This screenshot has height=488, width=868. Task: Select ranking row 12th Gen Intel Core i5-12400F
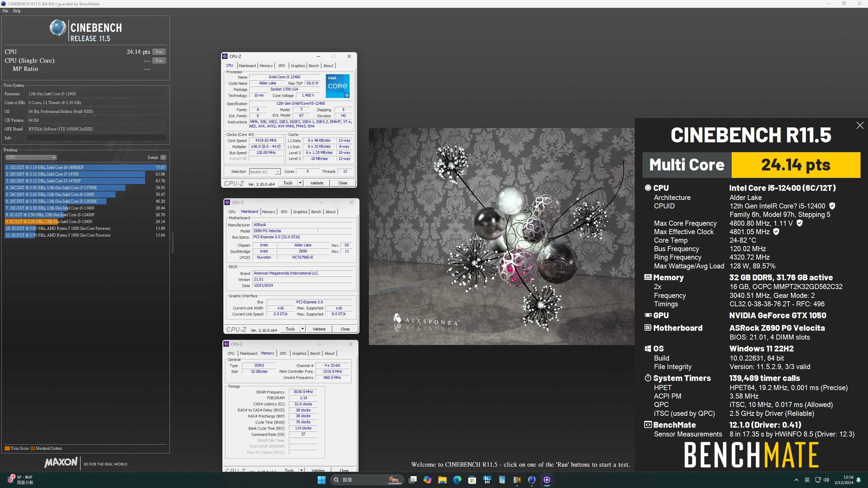[x=85, y=215]
